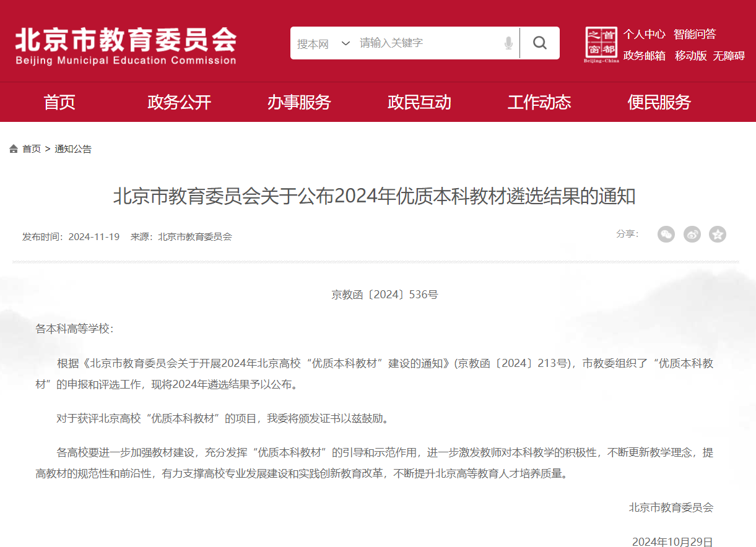Share via the star-shaped Qzone icon
756x547 pixels.
tap(717, 234)
